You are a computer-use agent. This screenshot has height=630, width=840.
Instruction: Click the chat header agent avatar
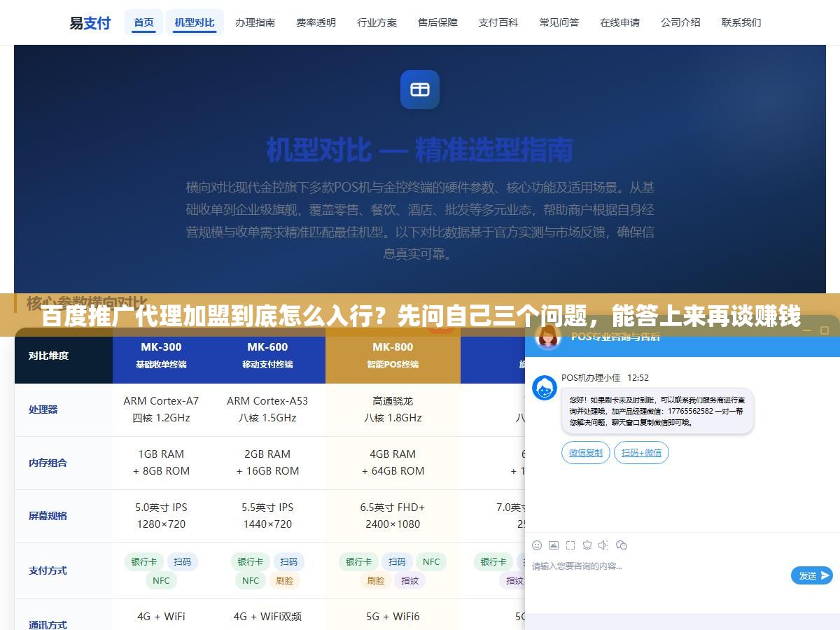pyautogui.click(x=547, y=336)
